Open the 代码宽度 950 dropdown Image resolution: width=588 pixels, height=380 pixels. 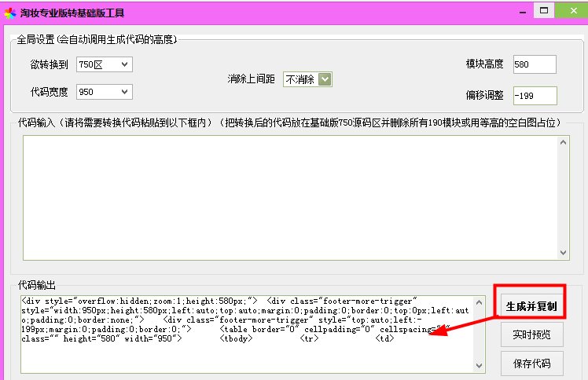(x=105, y=92)
